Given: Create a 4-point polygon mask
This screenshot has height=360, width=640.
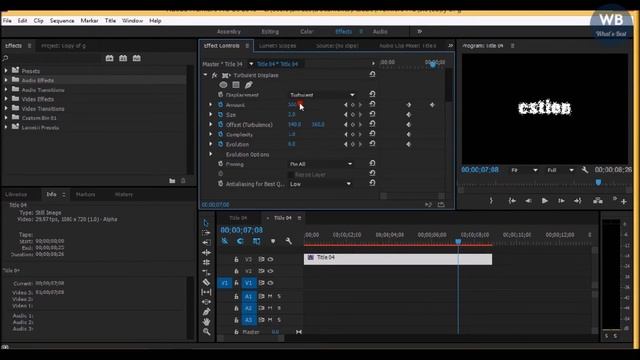Looking at the screenshot, I should coord(236,85).
